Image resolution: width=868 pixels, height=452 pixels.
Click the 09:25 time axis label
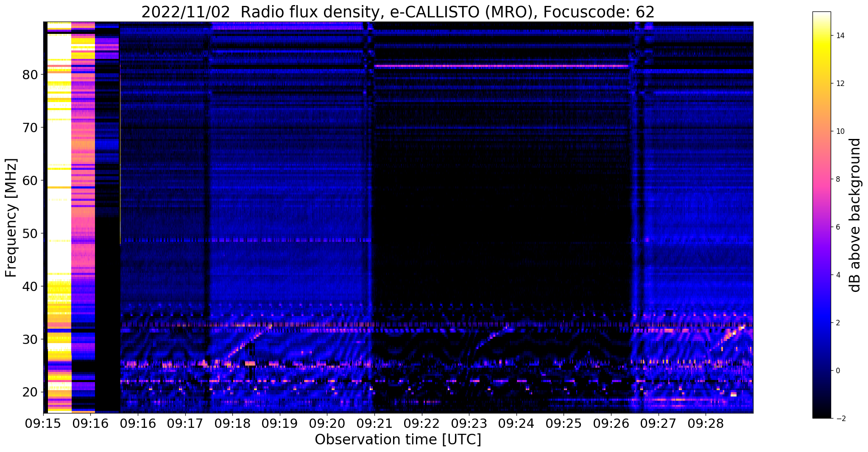coord(564,424)
